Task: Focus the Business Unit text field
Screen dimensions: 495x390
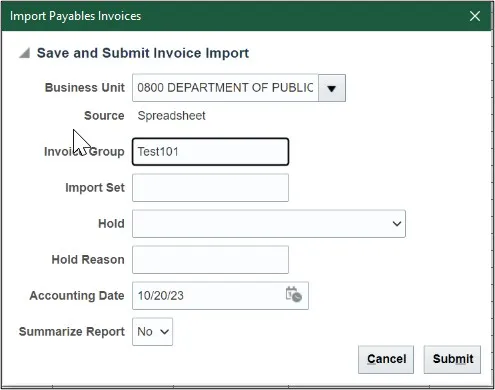Action: (225, 88)
